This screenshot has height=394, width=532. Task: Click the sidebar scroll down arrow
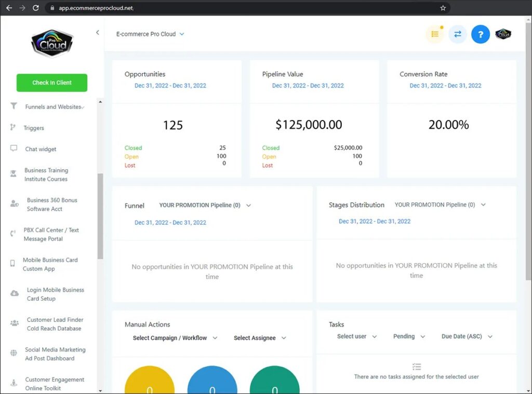point(100,390)
